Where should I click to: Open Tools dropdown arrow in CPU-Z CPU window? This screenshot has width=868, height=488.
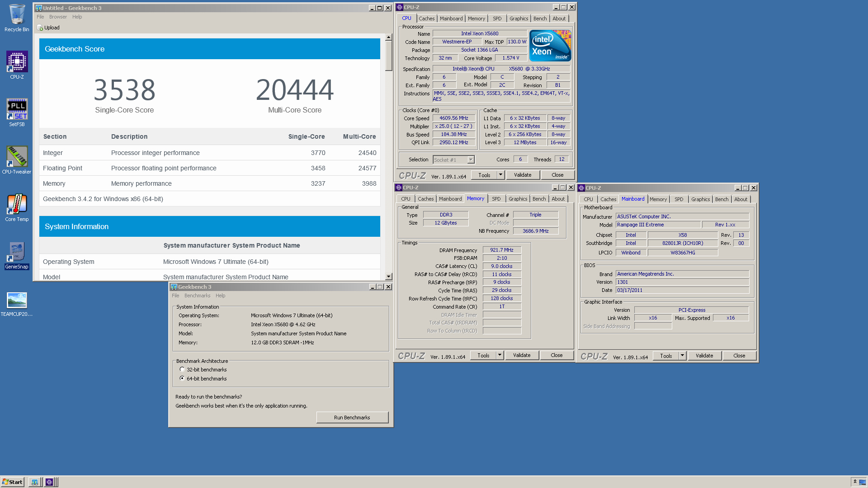500,175
